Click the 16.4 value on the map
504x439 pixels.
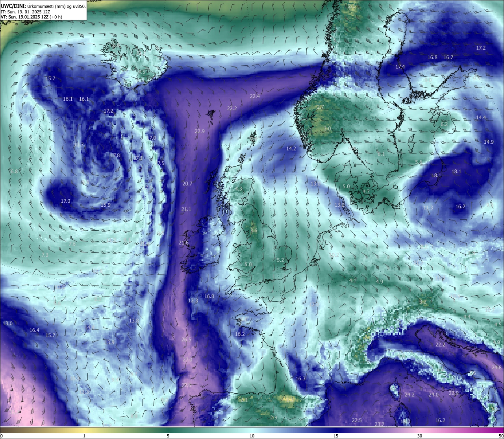(x=35, y=330)
